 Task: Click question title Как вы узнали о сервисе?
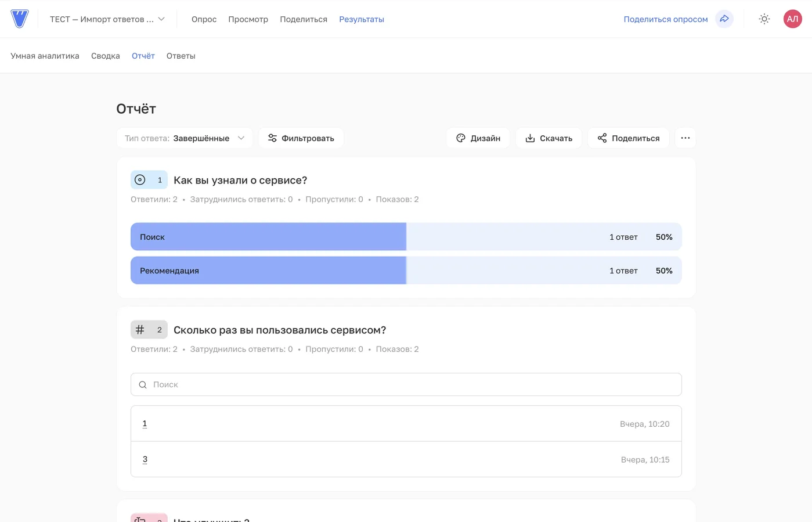click(x=240, y=180)
